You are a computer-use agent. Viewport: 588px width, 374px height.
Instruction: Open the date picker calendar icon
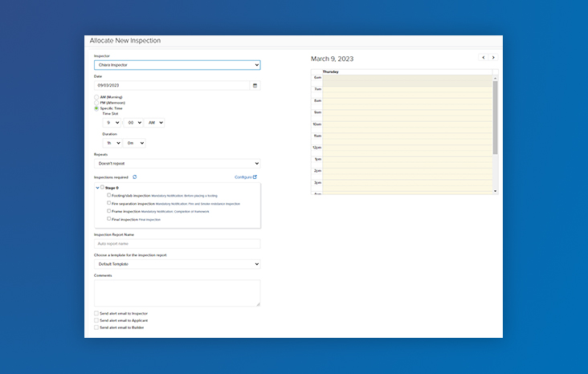255,85
